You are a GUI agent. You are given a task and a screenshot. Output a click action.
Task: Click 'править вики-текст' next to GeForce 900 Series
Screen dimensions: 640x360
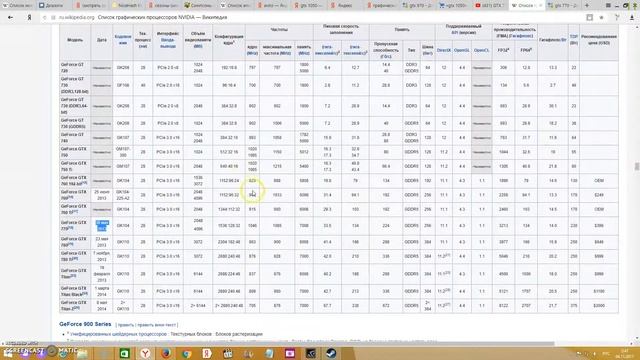point(156,325)
